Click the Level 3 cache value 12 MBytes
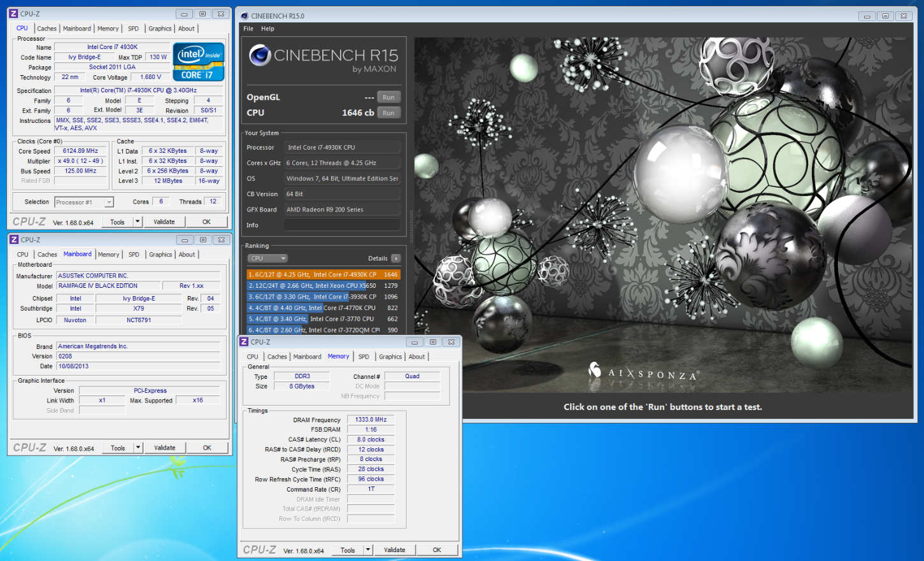The height and width of the screenshot is (561, 924). 167,181
